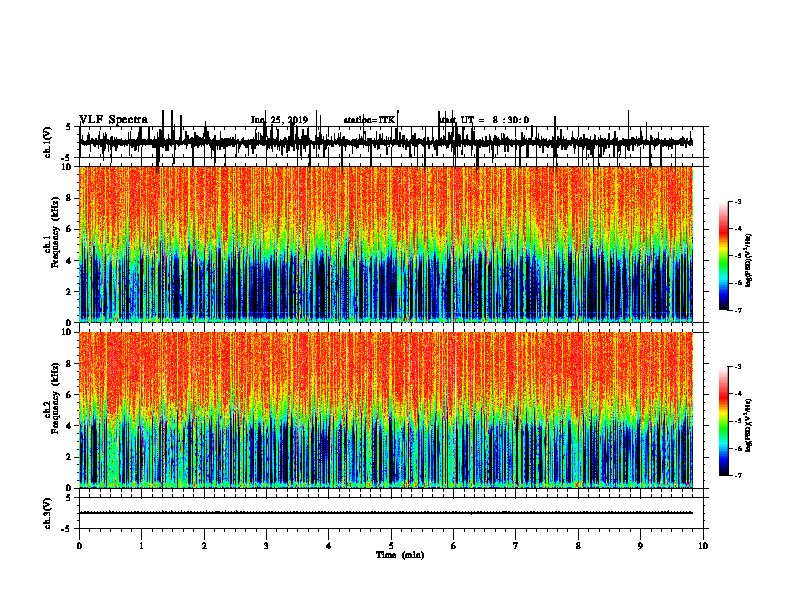Click the "ch.3(V)" waveform axis label

tap(47, 514)
